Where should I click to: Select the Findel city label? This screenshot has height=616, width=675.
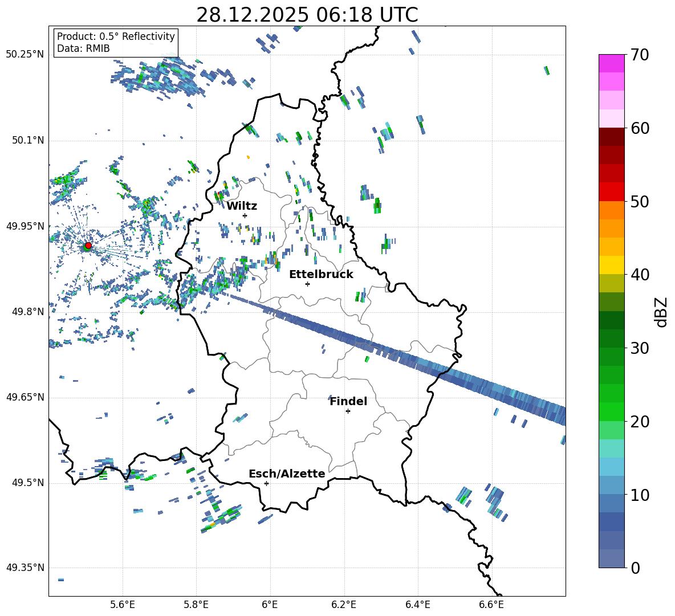[x=348, y=401]
